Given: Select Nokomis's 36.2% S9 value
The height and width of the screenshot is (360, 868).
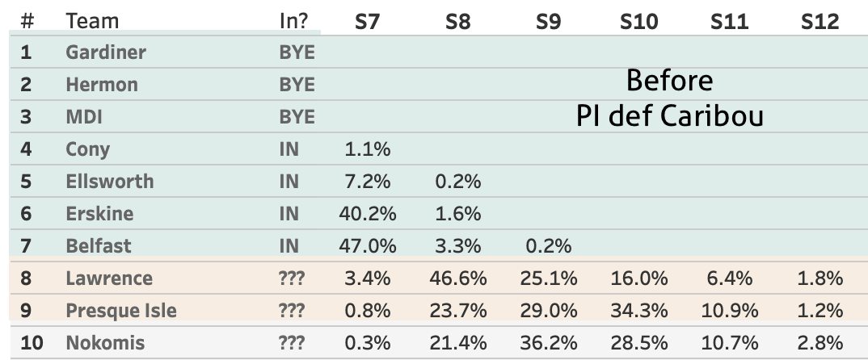Looking at the screenshot, I should click(x=548, y=343).
